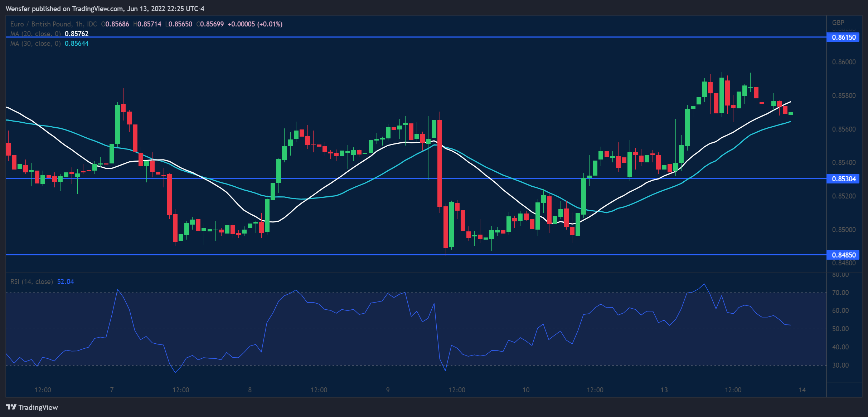Click the TradingView logo icon

(x=11, y=407)
